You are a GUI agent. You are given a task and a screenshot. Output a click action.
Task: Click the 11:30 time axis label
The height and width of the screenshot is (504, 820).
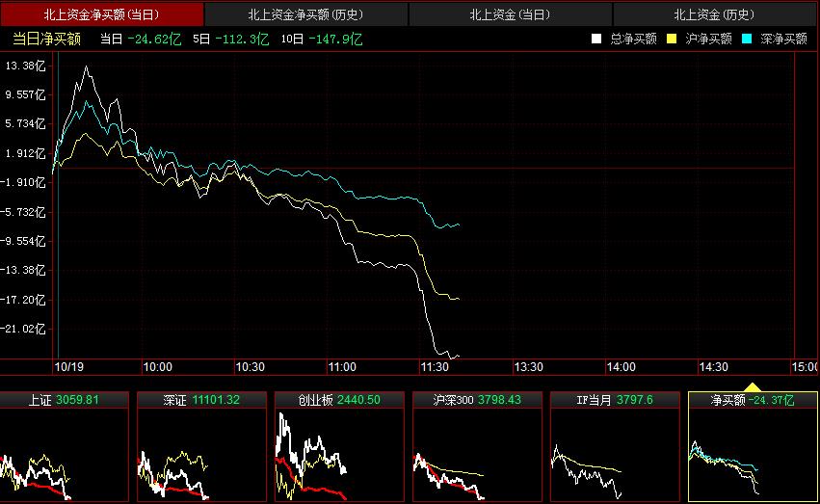(435, 367)
